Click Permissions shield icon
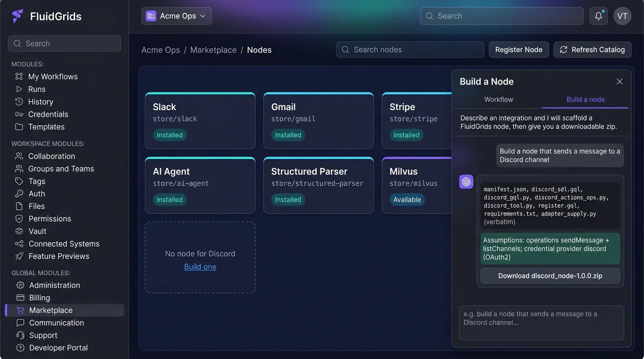The image size is (644, 359). (x=19, y=219)
